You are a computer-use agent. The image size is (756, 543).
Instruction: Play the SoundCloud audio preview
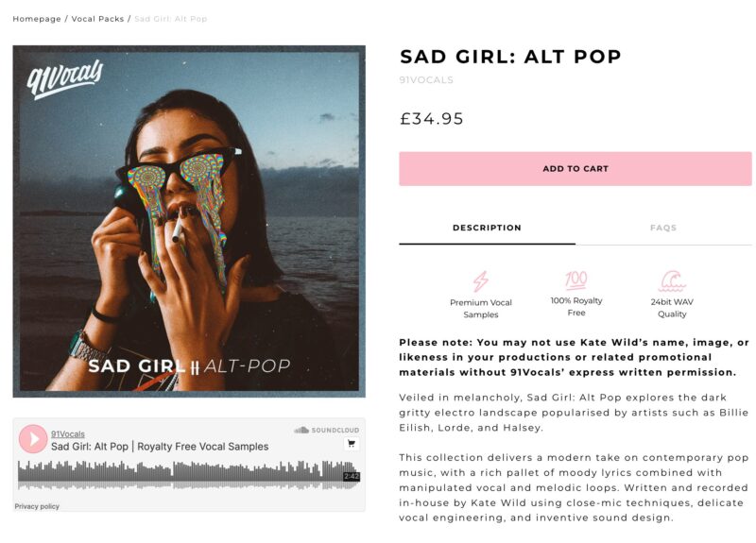(x=33, y=439)
